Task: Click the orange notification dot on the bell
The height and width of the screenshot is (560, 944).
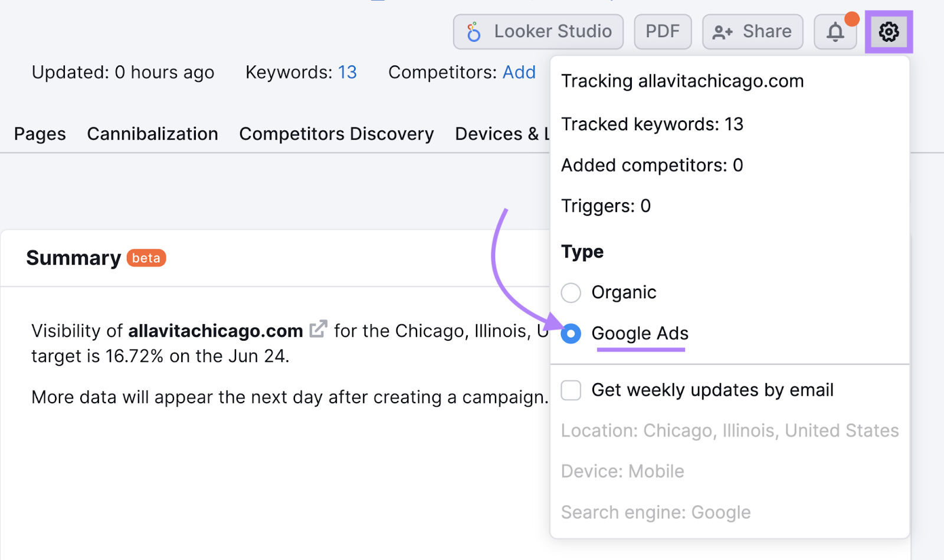Action: 851,19
